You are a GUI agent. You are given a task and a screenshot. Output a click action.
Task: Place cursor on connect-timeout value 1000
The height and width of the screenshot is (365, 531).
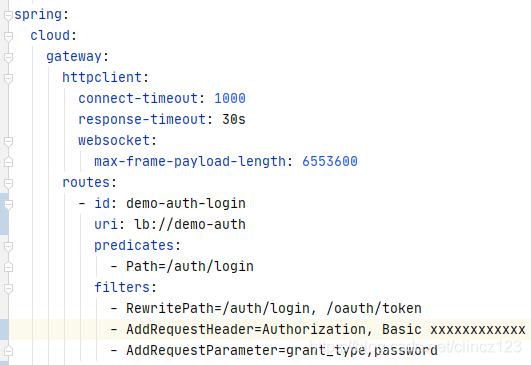[x=230, y=99]
